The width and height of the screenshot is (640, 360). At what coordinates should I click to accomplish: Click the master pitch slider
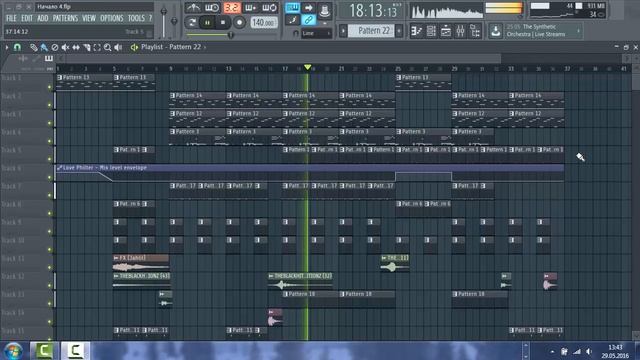point(174,20)
